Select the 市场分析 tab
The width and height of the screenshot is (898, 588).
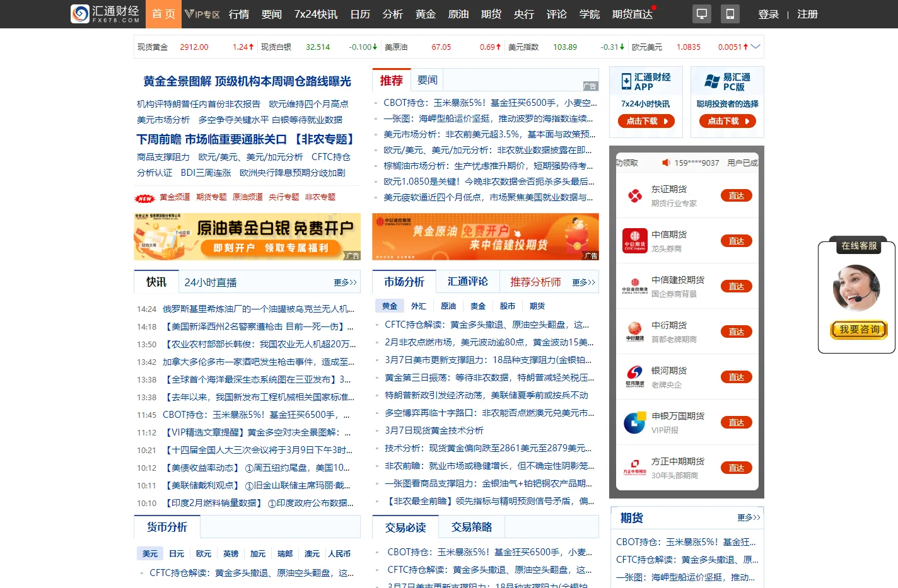[x=404, y=282]
